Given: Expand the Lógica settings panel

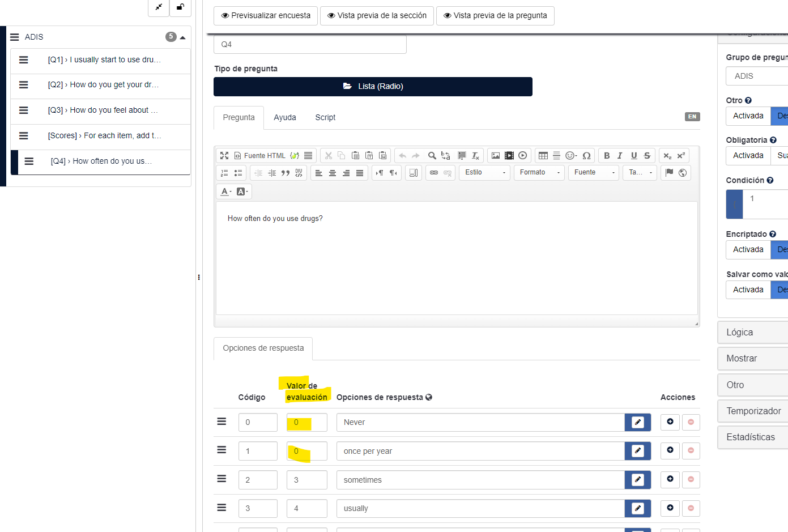Looking at the screenshot, I should (x=752, y=333).
